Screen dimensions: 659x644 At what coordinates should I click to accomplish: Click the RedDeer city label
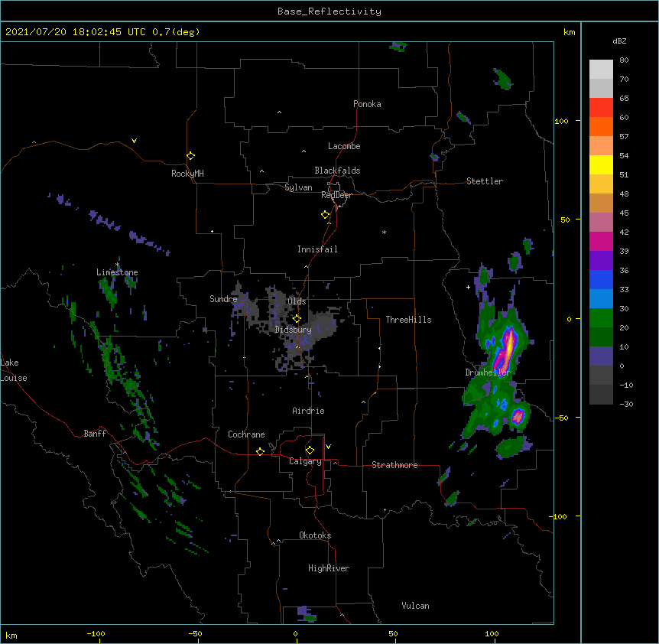tap(336, 195)
